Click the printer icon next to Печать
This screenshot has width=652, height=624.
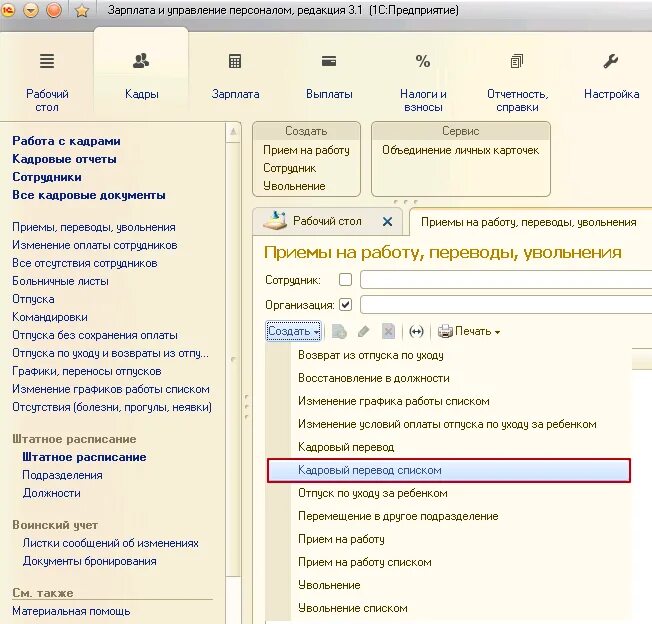445,331
